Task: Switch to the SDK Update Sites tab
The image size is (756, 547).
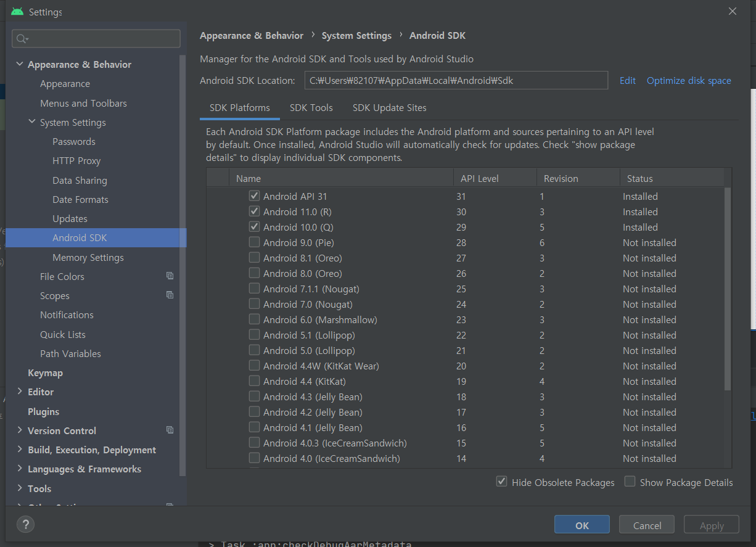Action: point(389,108)
